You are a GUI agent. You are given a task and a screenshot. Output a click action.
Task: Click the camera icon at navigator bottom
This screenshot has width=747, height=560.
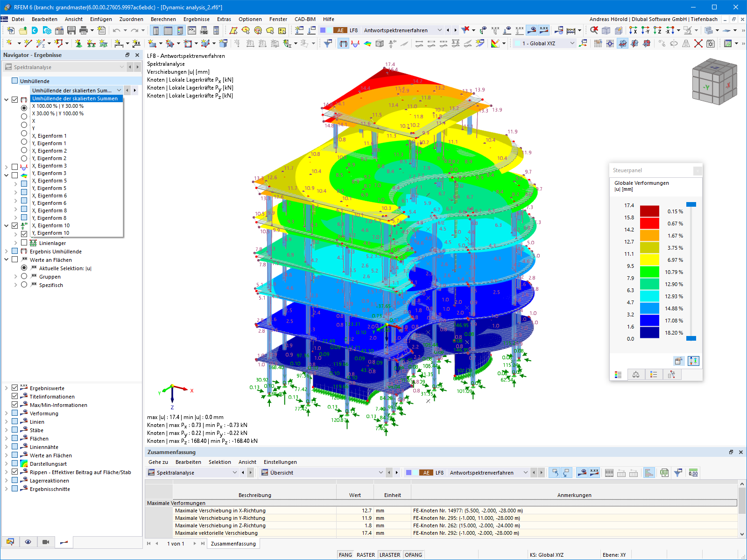(46, 542)
